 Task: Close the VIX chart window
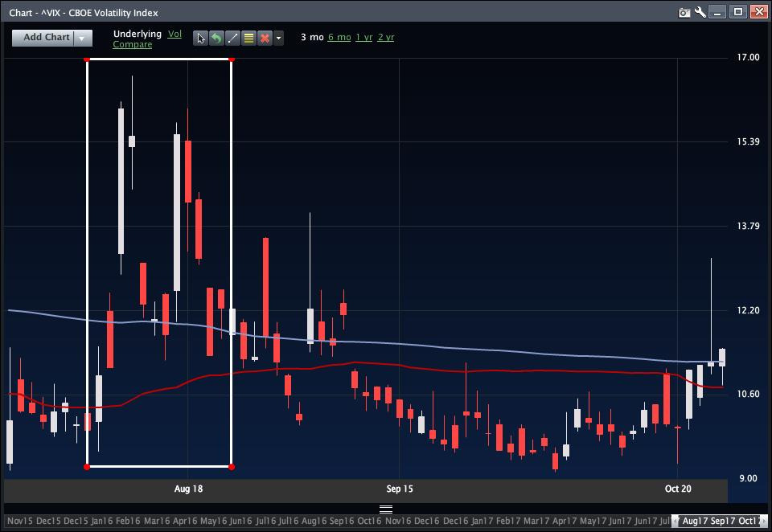(x=758, y=12)
